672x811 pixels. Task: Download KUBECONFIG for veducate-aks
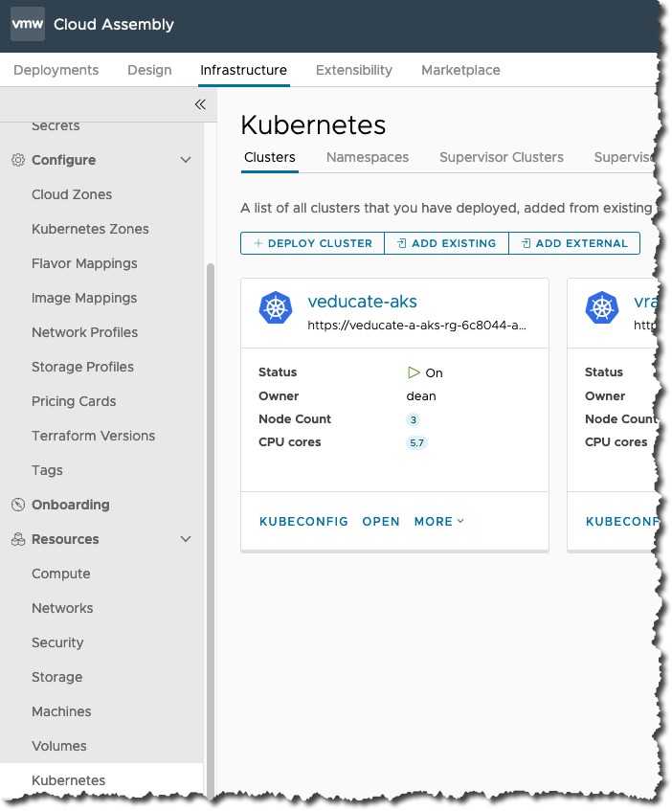pyautogui.click(x=304, y=521)
